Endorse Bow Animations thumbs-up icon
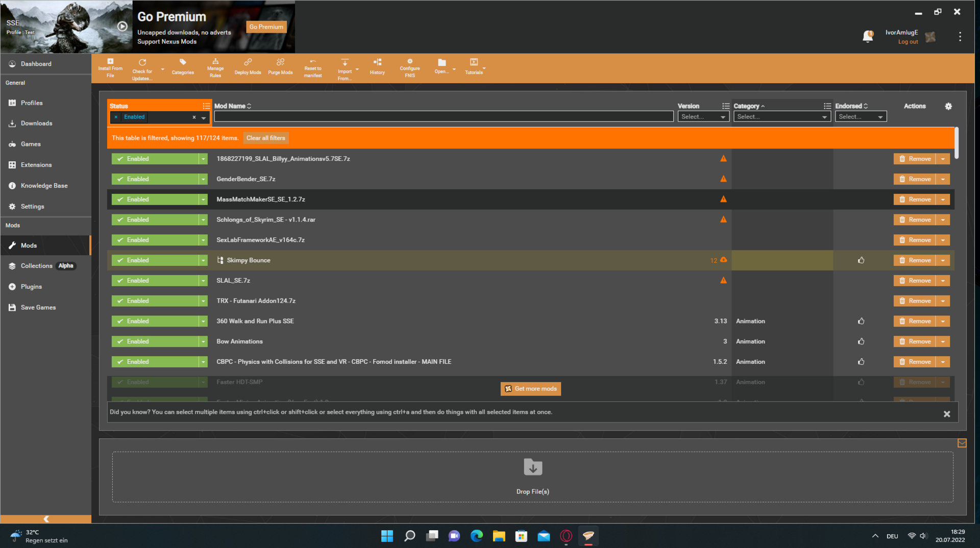 coord(861,341)
